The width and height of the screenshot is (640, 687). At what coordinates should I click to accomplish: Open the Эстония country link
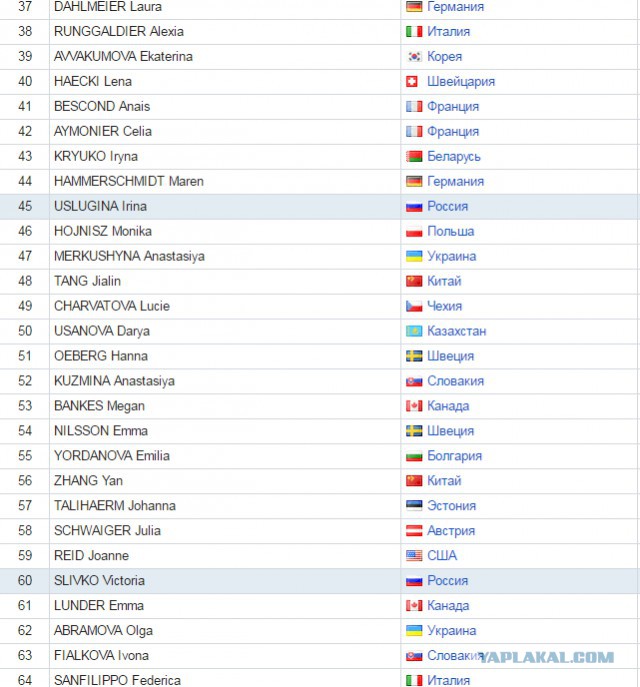(452, 506)
